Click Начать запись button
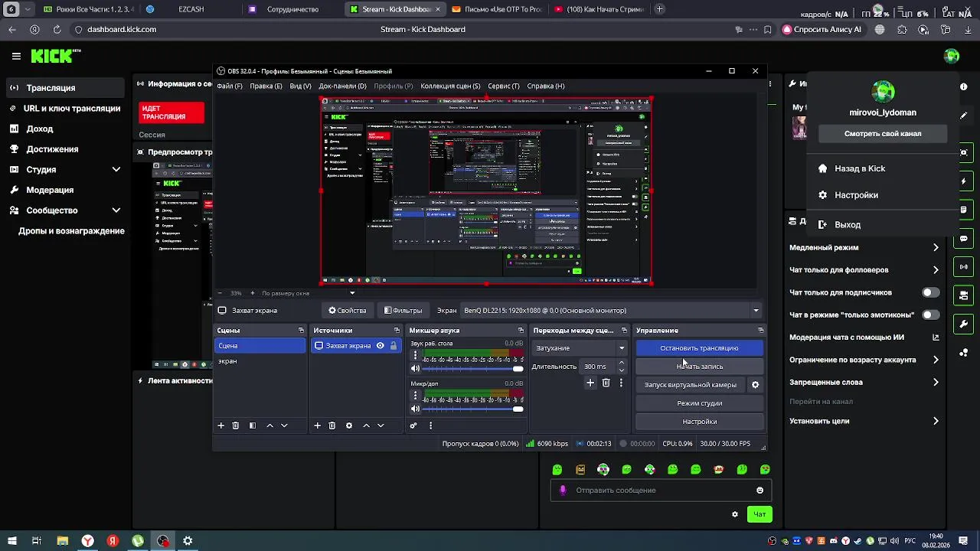This screenshot has height=551, width=980. pos(699,367)
